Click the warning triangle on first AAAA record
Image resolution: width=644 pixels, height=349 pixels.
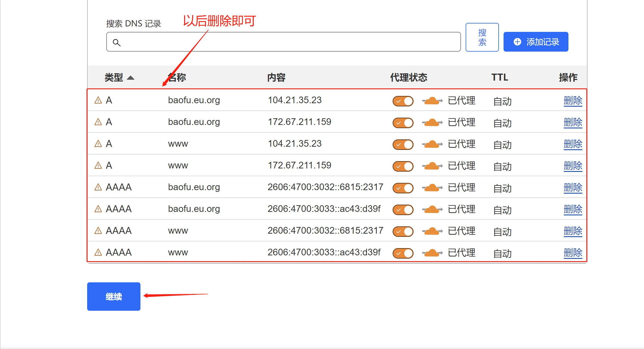pyautogui.click(x=98, y=187)
